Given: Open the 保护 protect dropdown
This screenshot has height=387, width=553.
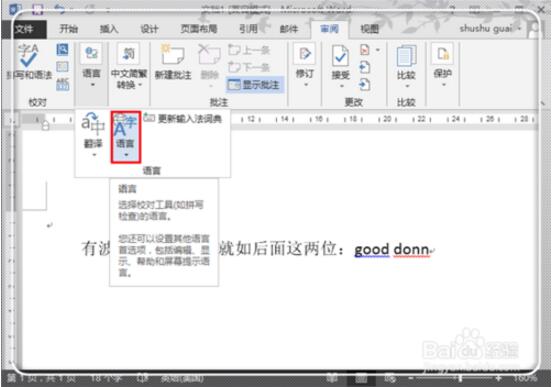Looking at the screenshot, I should click(x=443, y=66).
